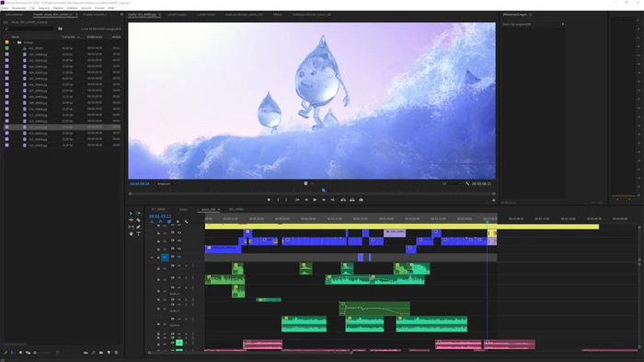Activate the Hand tool
The height and width of the screenshot is (362, 644).
(x=131, y=234)
